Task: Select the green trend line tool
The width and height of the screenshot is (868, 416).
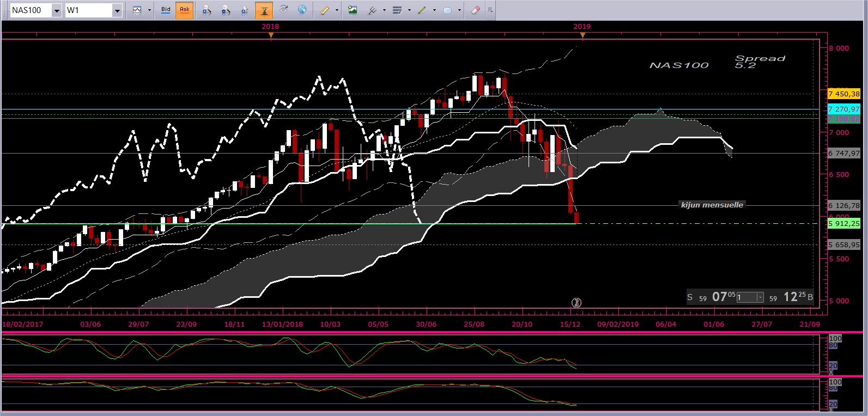Action: click(422, 10)
